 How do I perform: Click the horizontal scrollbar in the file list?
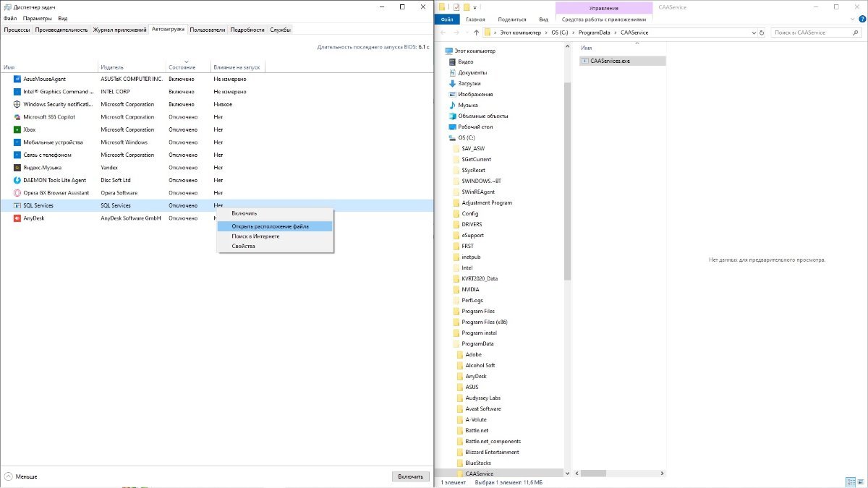[x=593, y=474]
